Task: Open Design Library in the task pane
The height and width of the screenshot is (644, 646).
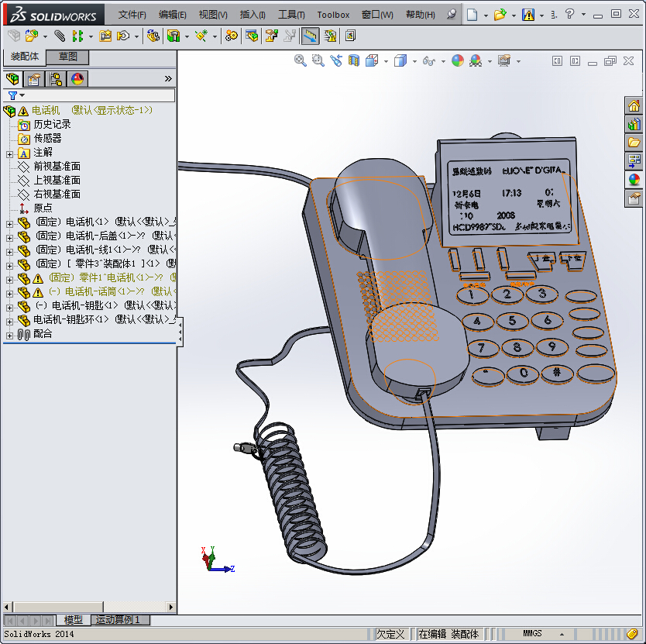Action: [x=634, y=125]
